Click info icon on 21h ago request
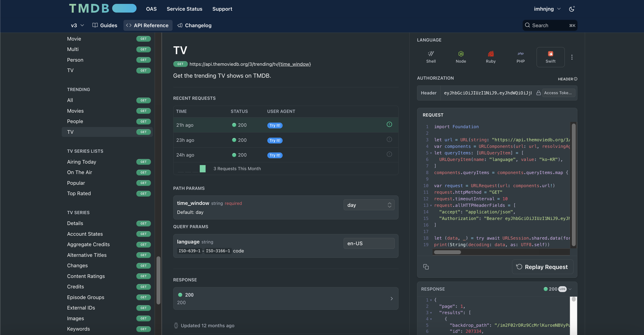This screenshot has width=644, height=335. pyautogui.click(x=389, y=124)
